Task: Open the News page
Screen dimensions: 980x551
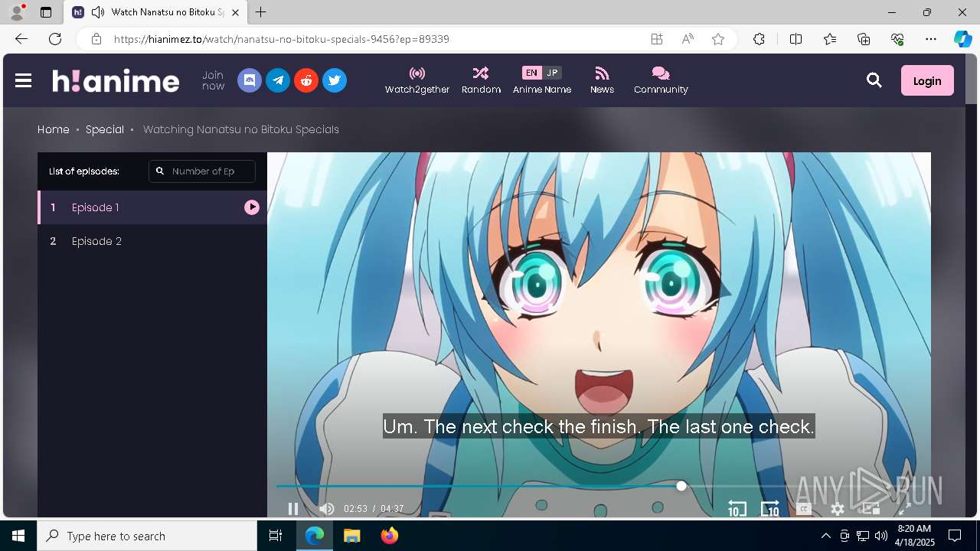Action: pyautogui.click(x=602, y=80)
